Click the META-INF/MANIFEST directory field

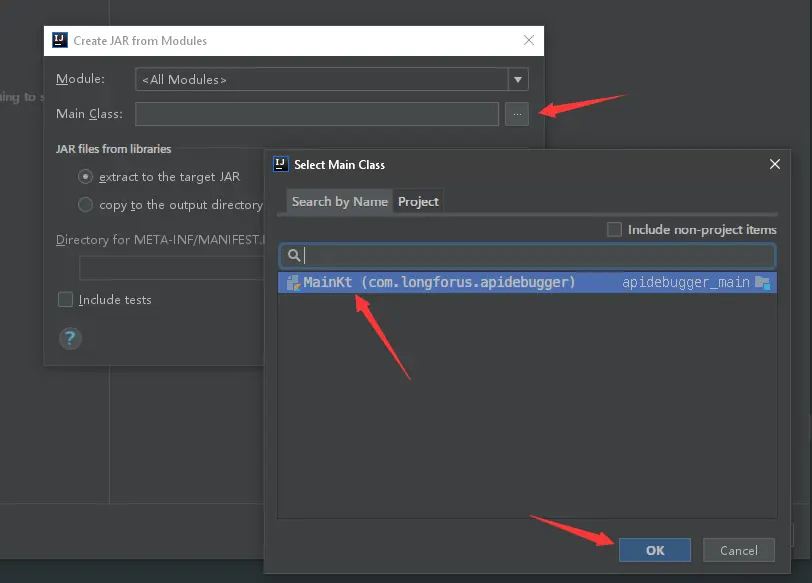pyautogui.click(x=172, y=268)
